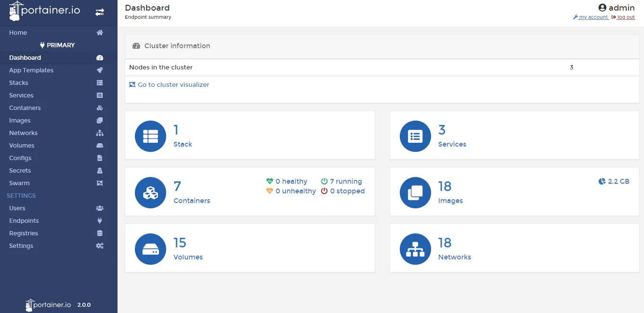
Task: Open the 7 Containers summary card
Action: point(250,191)
